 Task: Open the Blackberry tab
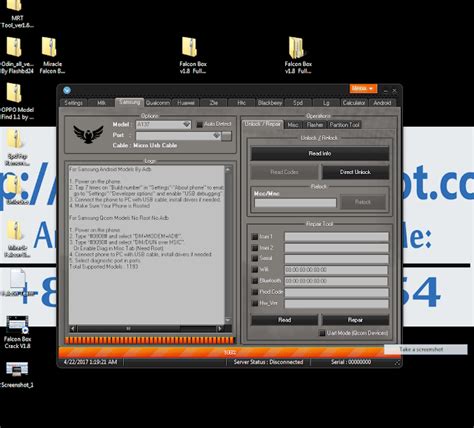(270, 103)
